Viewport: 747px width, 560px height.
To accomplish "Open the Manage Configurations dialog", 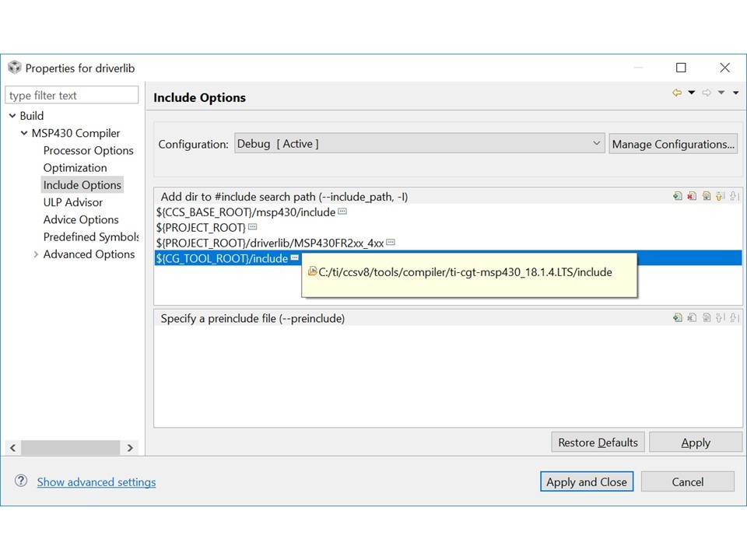I will coord(673,143).
